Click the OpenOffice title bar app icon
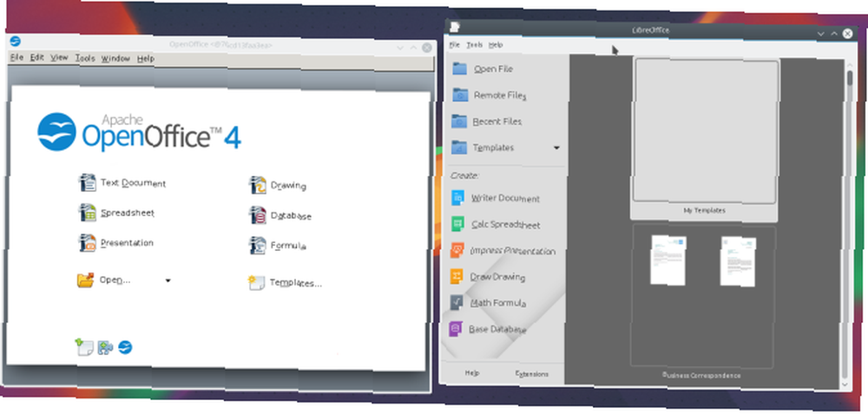The image size is (868, 414). click(x=16, y=42)
